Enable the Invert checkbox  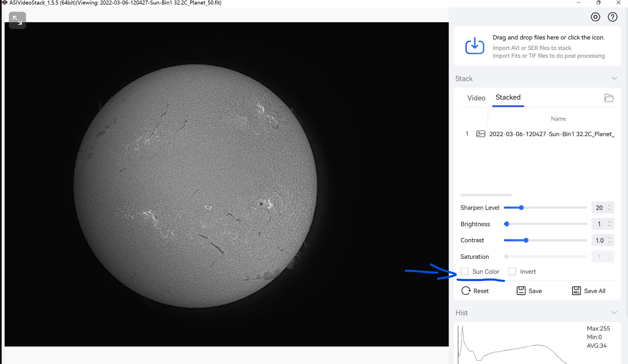tap(512, 271)
